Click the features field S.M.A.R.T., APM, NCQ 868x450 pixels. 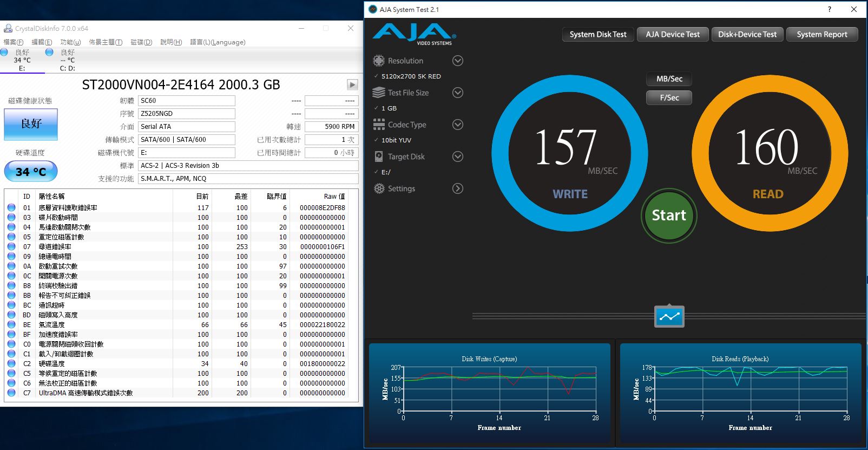tap(248, 179)
